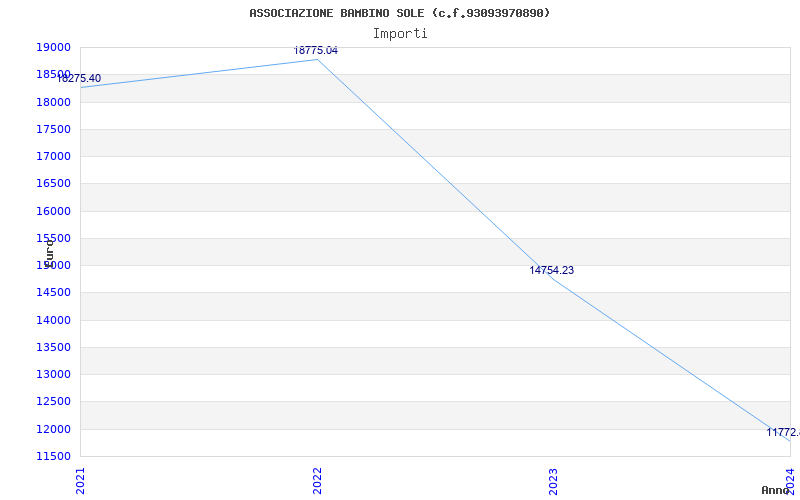The image size is (800, 500).
Task: Select the 14754.23 data point label
Action: 552,270
